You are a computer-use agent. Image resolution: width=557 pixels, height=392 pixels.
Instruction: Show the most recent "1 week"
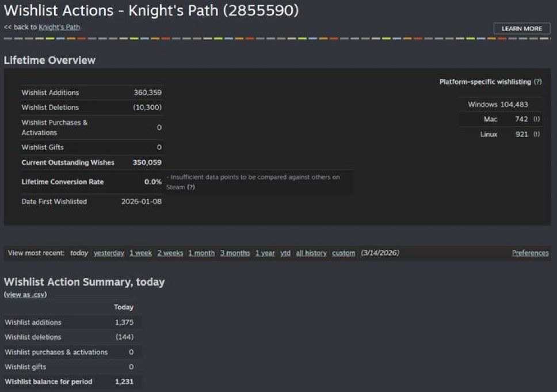point(140,253)
